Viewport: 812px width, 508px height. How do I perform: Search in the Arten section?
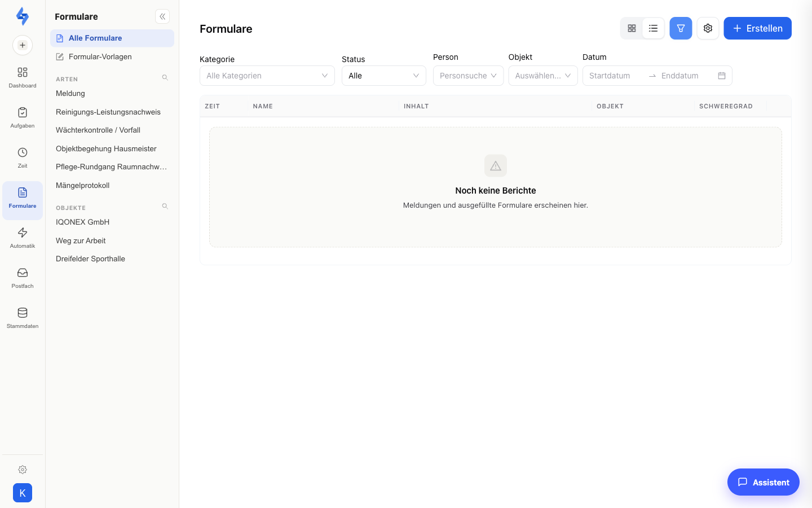point(165,78)
